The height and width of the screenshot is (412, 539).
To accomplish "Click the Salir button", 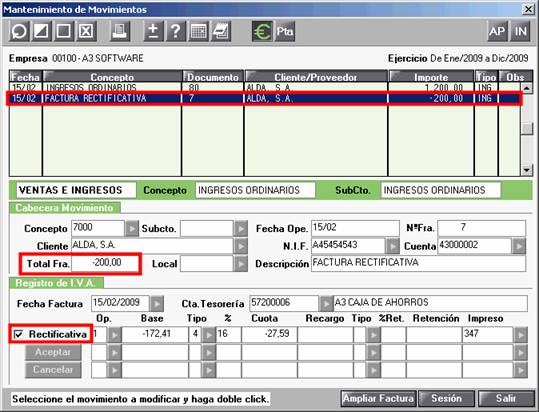I will pos(506,399).
